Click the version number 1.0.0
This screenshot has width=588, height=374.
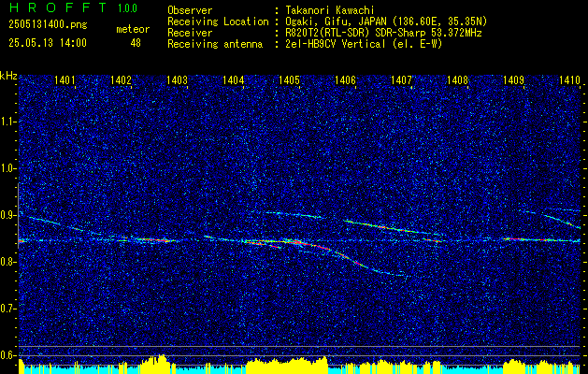click(127, 7)
